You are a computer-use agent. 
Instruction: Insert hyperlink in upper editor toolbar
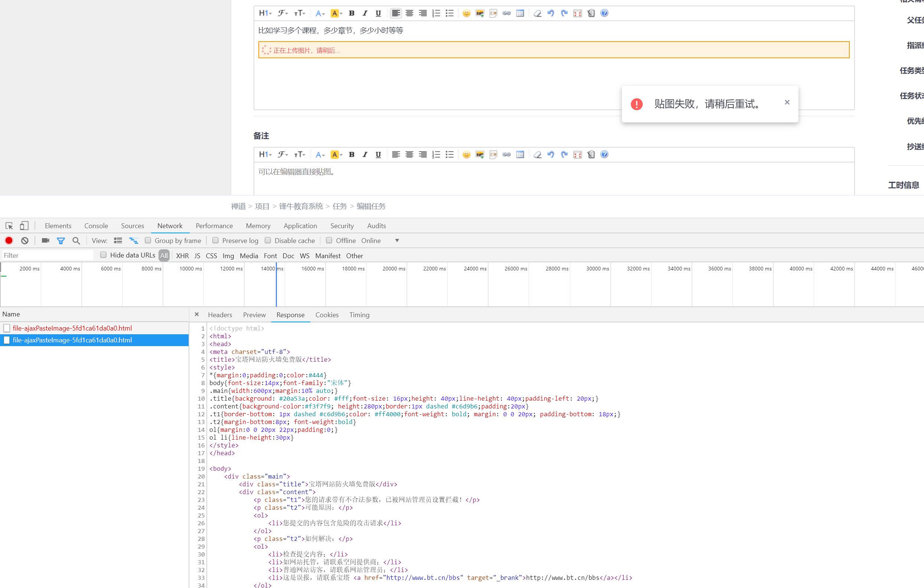tap(506, 13)
